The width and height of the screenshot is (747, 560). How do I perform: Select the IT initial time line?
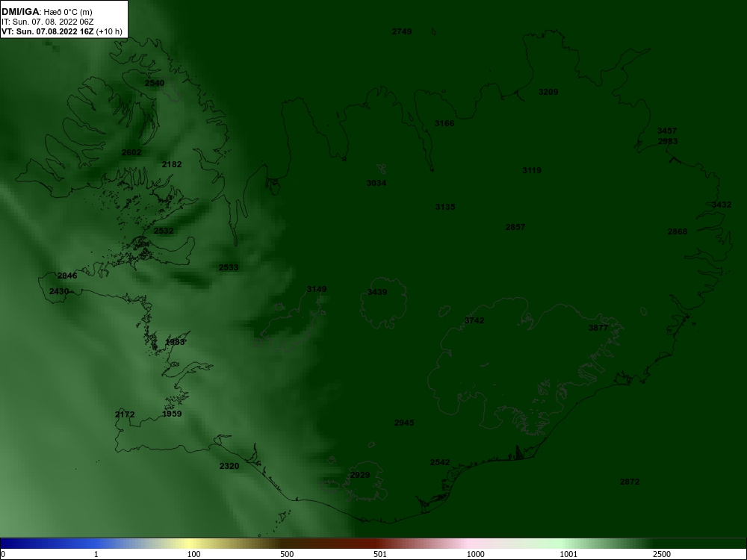coord(48,22)
